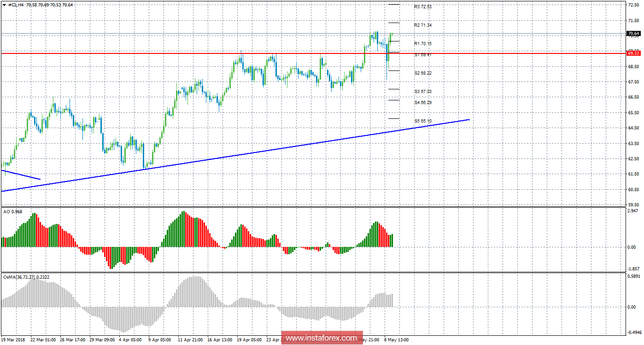Click the 63.50 price axis value

click(x=634, y=143)
